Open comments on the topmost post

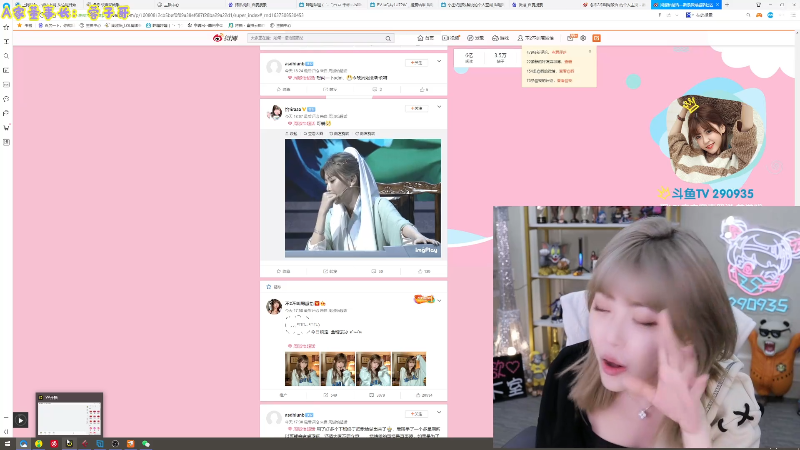pyautogui.click(x=377, y=89)
